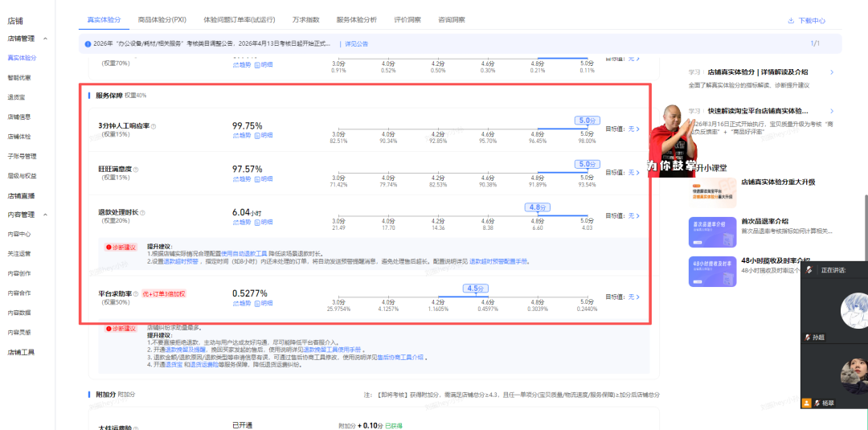Open the 详见公告 announcement link

pos(357,43)
